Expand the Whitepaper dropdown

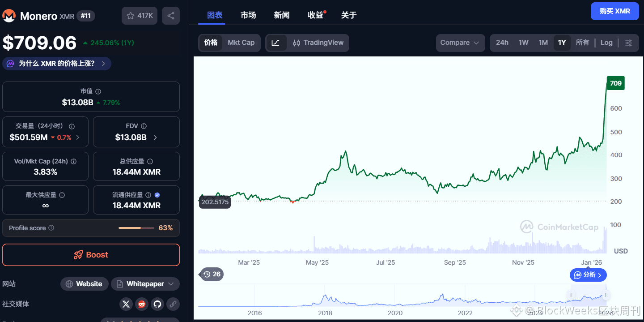pos(145,284)
